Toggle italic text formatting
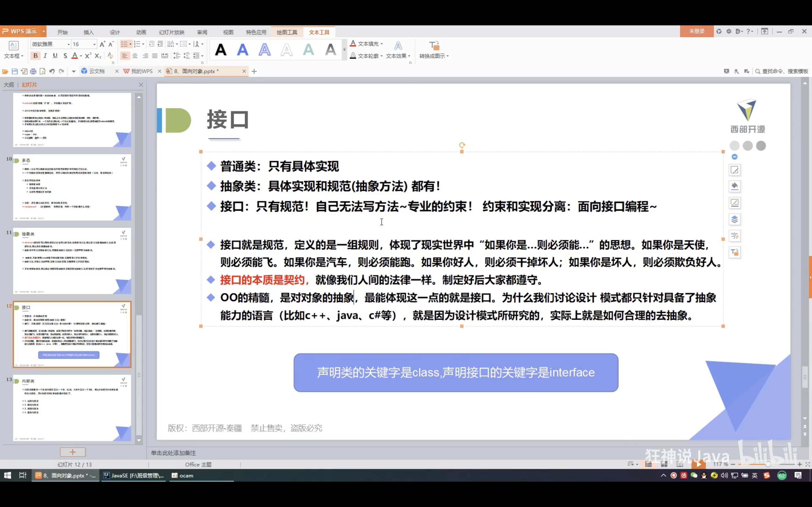This screenshot has height=507, width=812. point(45,56)
